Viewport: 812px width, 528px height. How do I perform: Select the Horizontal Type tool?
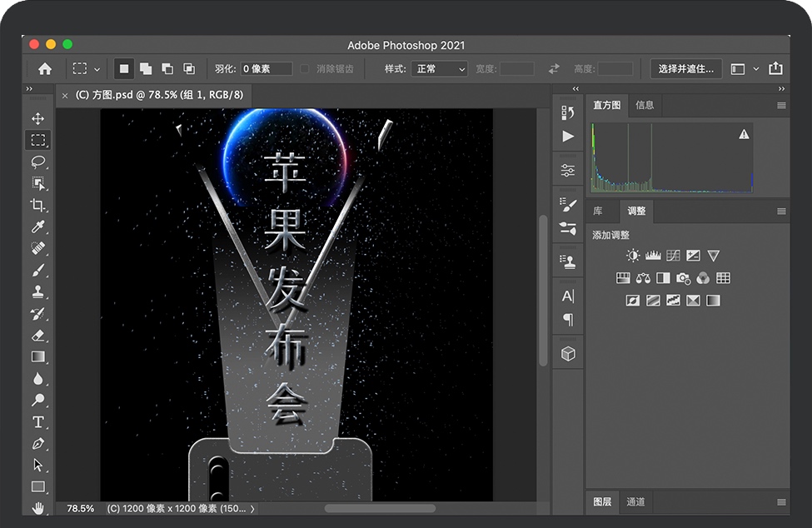pos(38,421)
